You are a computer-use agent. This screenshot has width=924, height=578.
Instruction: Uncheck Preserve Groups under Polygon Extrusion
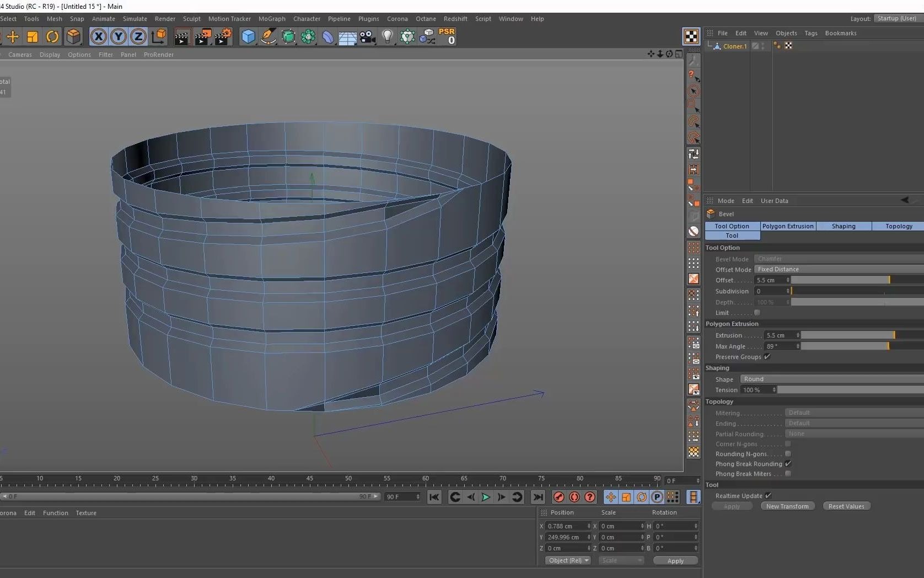767,357
